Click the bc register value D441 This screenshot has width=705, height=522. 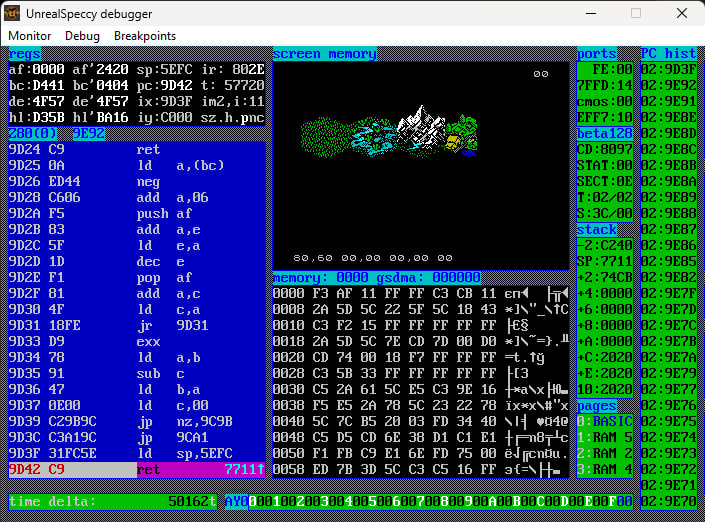[49, 85]
